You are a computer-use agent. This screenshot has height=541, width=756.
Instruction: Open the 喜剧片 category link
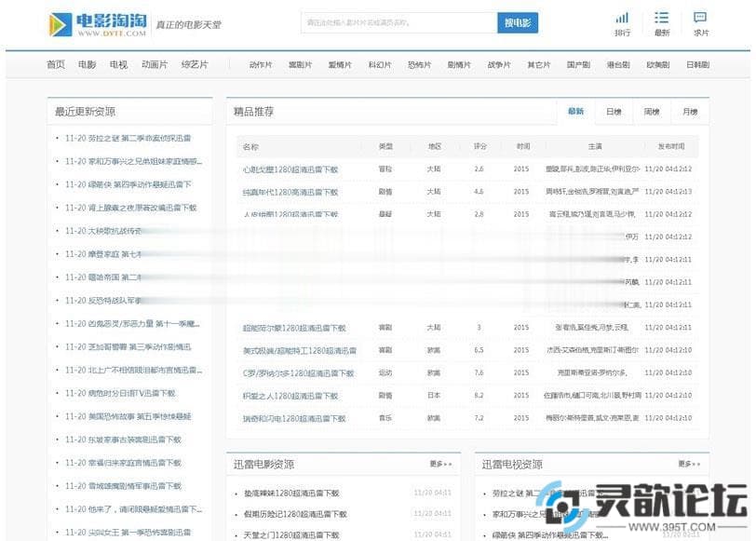[300, 64]
